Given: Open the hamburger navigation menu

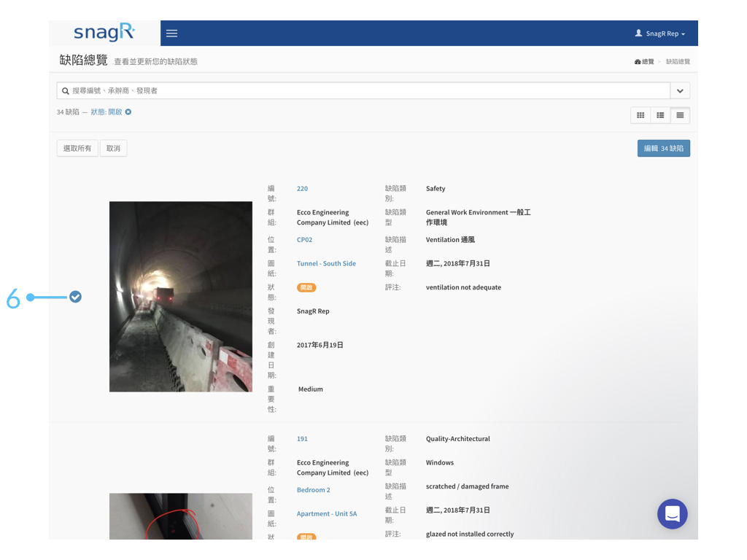Looking at the screenshot, I should point(171,34).
